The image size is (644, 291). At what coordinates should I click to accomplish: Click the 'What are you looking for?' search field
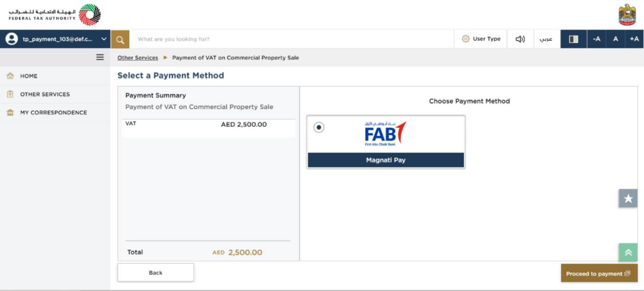(x=292, y=39)
